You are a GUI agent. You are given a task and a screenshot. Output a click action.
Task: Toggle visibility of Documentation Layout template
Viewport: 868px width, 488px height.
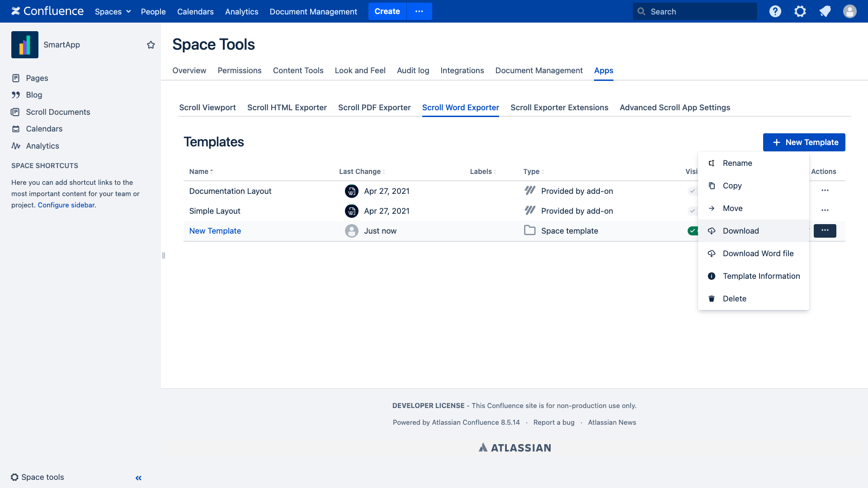tap(693, 191)
